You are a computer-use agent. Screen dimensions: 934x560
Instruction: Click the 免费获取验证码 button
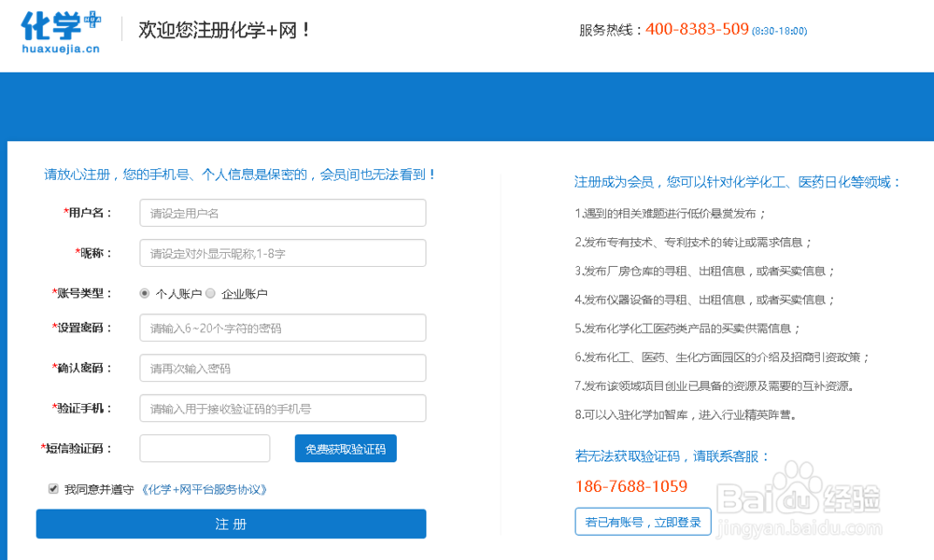pyautogui.click(x=346, y=449)
